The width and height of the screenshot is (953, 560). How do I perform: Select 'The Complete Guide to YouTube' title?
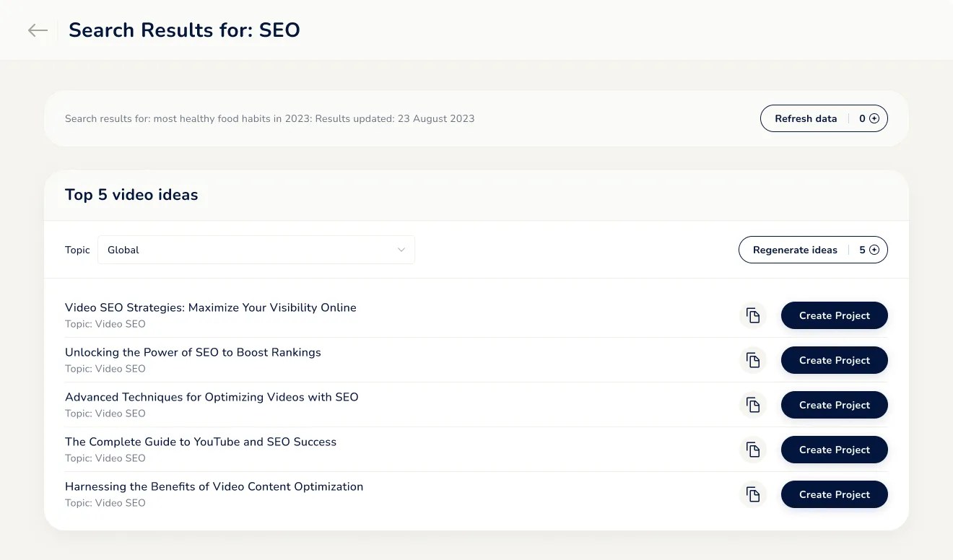200,442
